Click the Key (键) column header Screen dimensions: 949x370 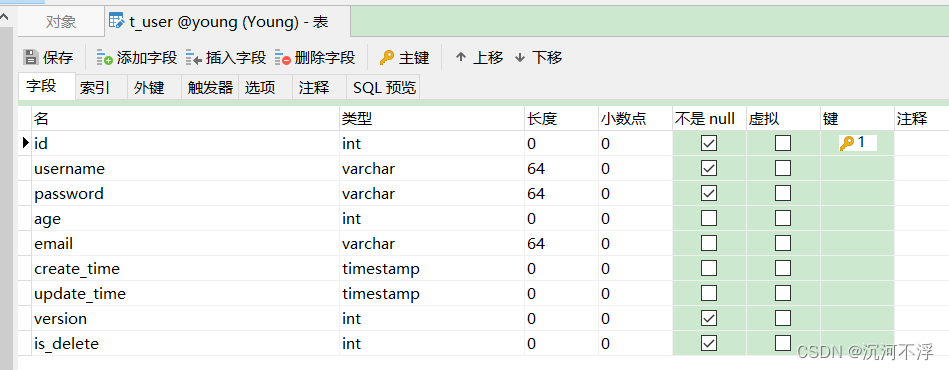[x=857, y=119]
